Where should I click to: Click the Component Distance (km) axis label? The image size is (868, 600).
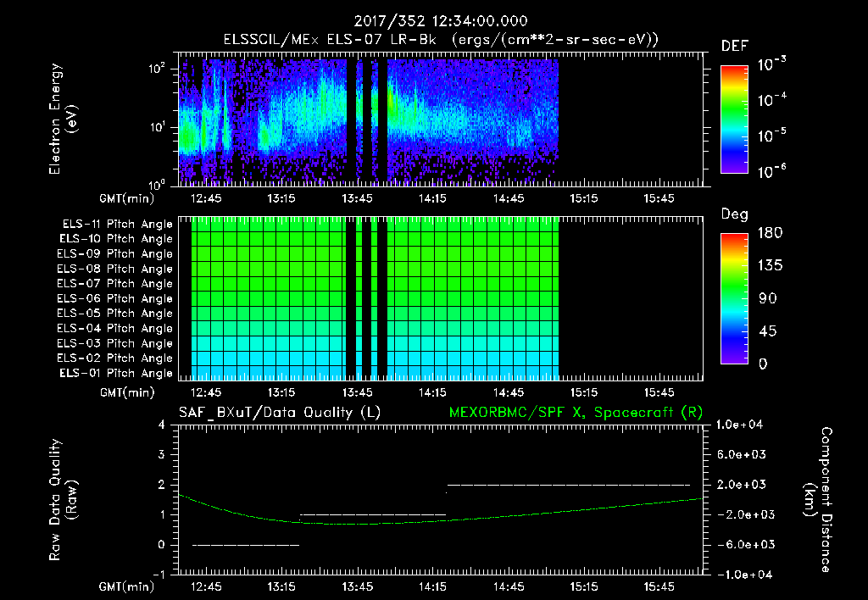[818, 500]
